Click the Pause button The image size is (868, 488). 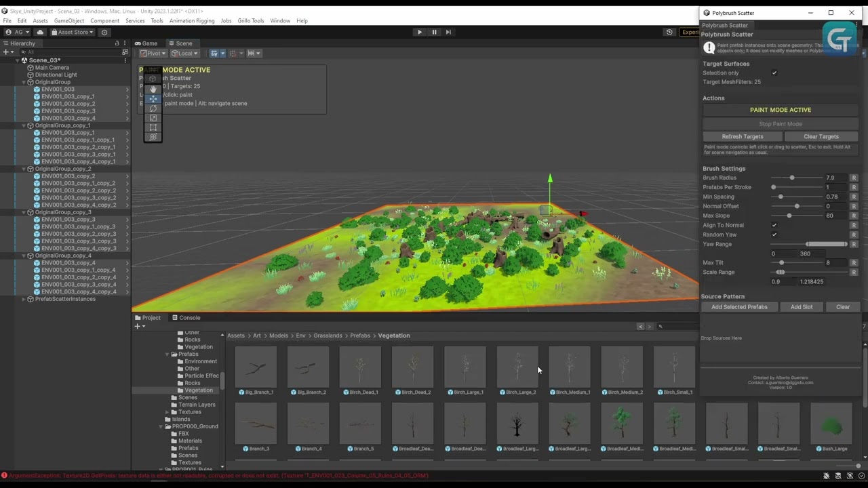[x=434, y=32]
